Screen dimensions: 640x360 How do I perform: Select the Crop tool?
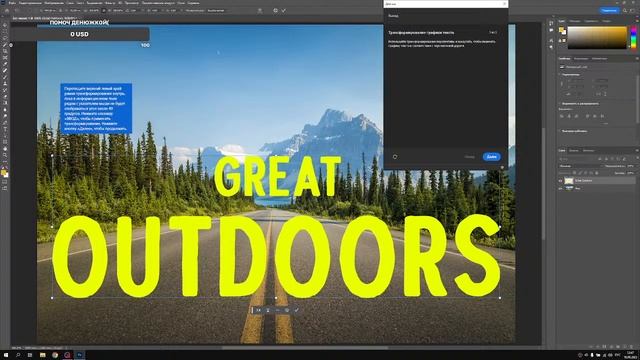[5, 51]
